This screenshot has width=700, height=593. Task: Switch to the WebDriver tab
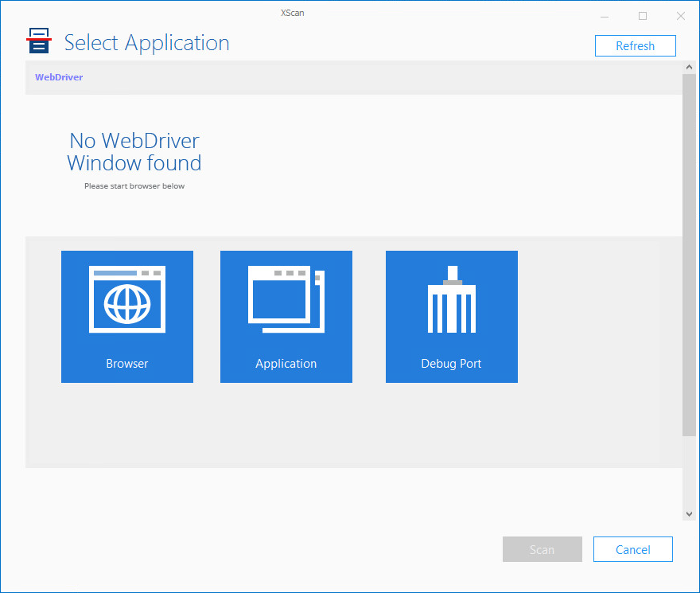point(59,77)
